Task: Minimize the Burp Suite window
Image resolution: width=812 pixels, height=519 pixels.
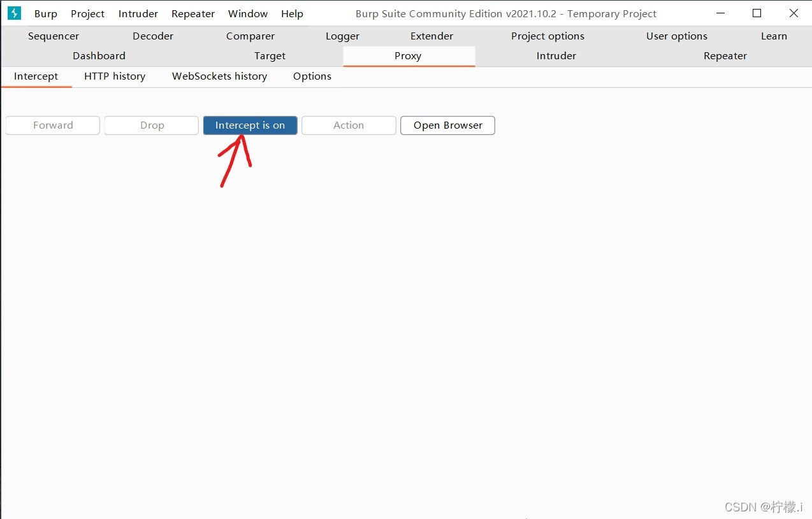Action: 720,13
